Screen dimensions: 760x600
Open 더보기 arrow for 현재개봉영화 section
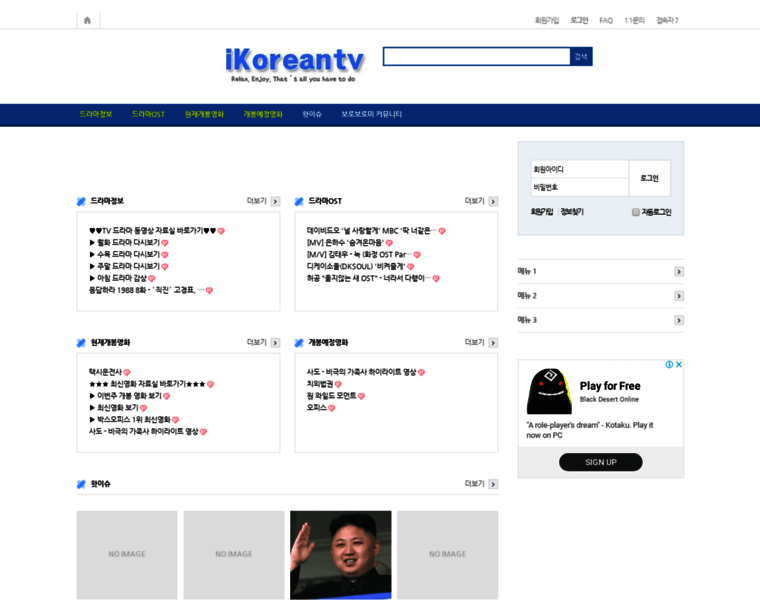(x=275, y=343)
